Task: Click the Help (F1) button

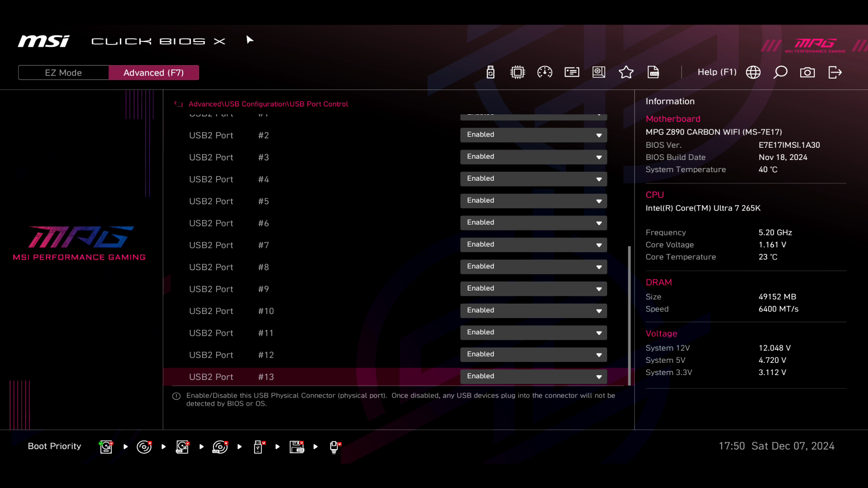Action: pos(717,72)
